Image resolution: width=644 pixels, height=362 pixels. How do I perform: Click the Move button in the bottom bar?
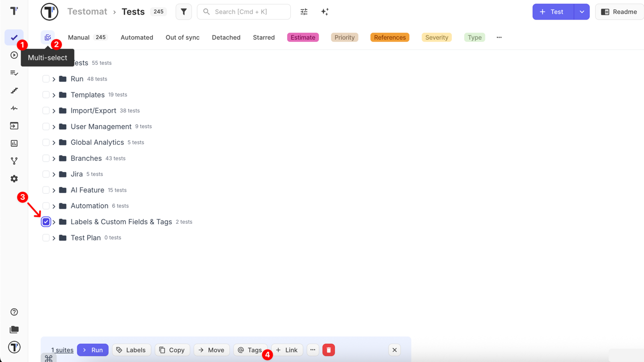pyautogui.click(x=211, y=350)
